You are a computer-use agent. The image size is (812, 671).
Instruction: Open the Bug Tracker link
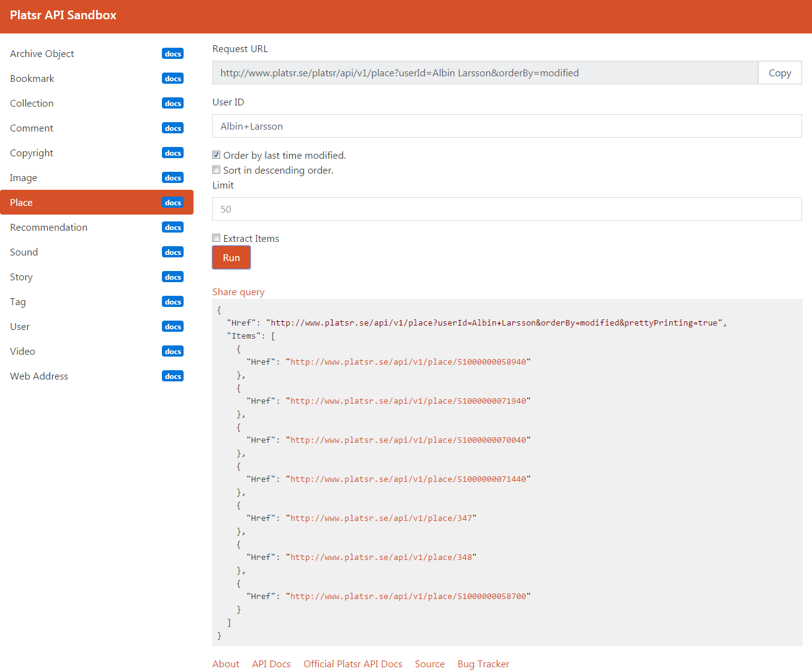point(483,664)
